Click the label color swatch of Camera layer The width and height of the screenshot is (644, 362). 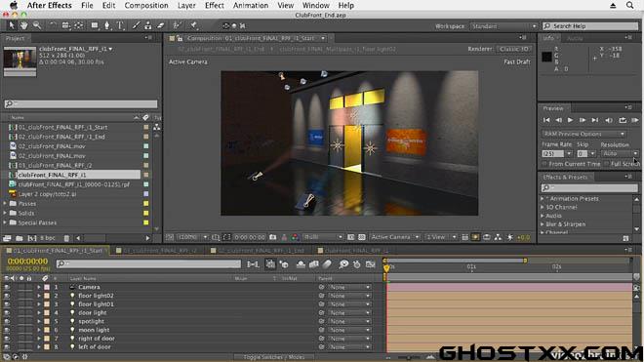[47, 287]
